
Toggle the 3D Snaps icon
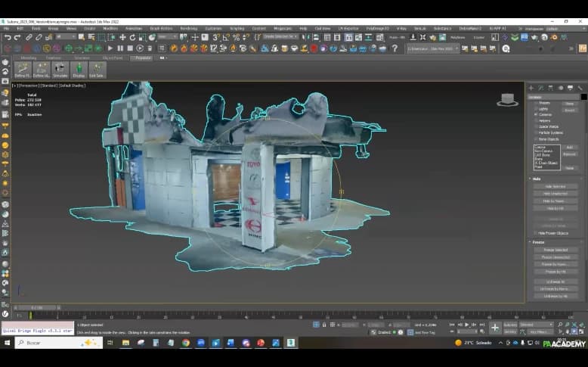pos(216,37)
